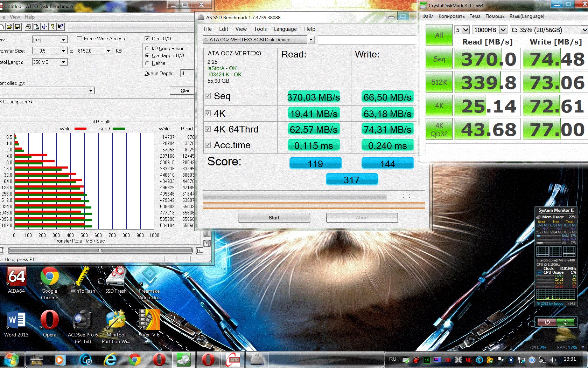Toggle the Direct I/O checkbox

(x=147, y=39)
